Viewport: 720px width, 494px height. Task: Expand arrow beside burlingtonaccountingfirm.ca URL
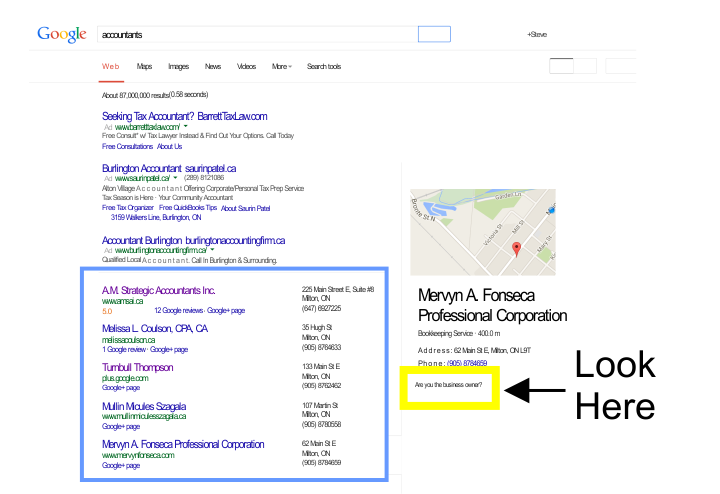click(x=212, y=250)
